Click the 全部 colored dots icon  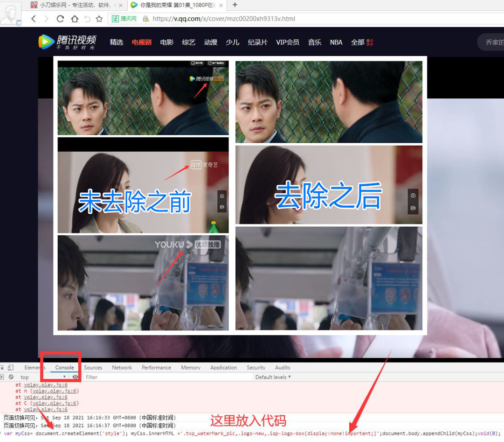(x=370, y=42)
